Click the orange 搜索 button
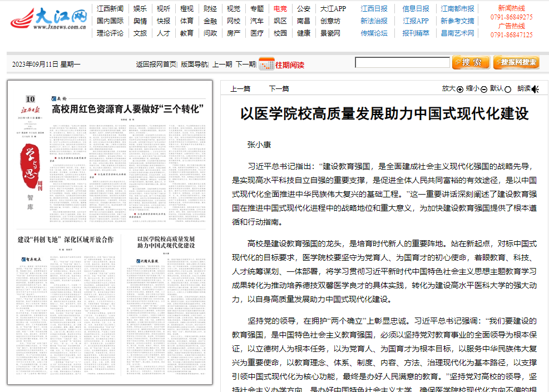Viewport: 549px width, 392px height. [x=471, y=62]
